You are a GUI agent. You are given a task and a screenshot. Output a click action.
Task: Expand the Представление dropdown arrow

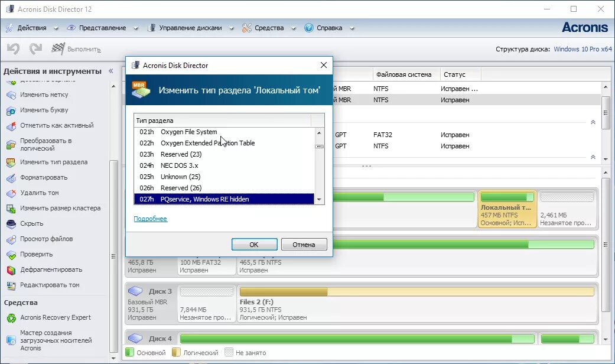136,28
